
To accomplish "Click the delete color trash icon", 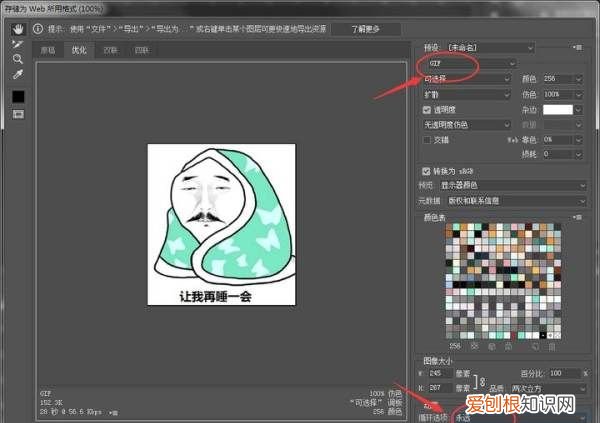I will 552,347.
